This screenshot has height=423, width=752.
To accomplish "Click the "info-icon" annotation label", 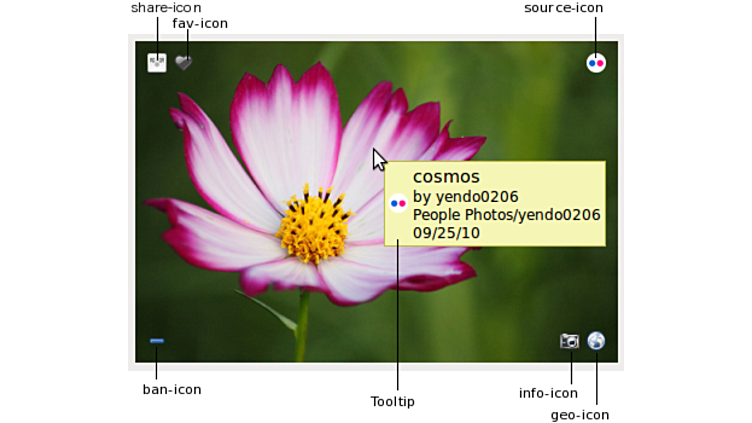I will pos(548,393).
